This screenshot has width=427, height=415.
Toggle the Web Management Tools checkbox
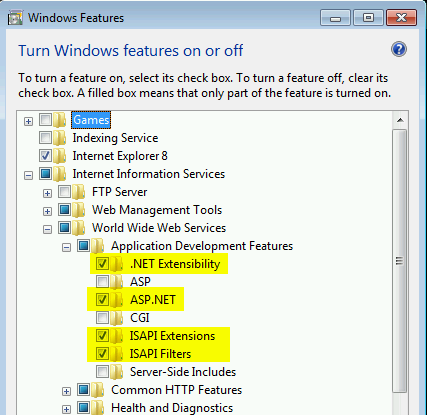click(x=64, y=209)
